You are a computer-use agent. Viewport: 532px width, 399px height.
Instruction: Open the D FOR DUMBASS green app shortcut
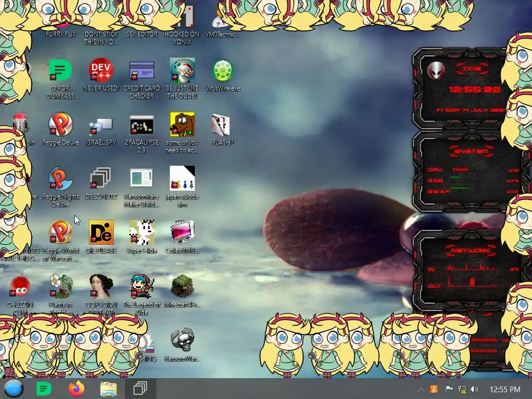tap(60, 71)
